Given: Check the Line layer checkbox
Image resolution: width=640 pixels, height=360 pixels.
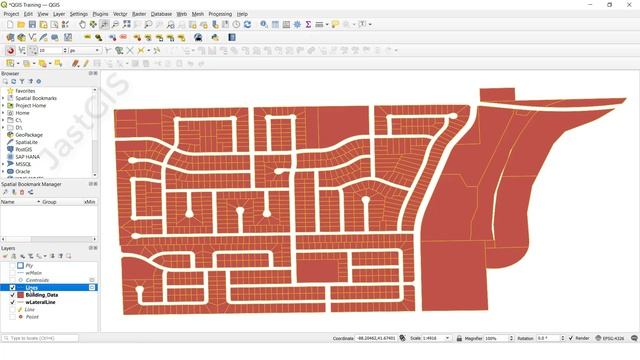Looking at the screenshot, I should (x=12, y=310).
